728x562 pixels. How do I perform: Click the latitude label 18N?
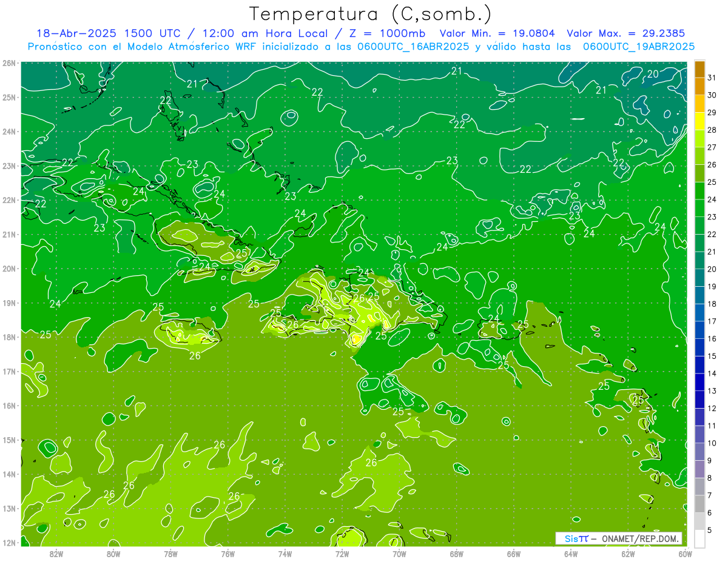pos(9,337)
